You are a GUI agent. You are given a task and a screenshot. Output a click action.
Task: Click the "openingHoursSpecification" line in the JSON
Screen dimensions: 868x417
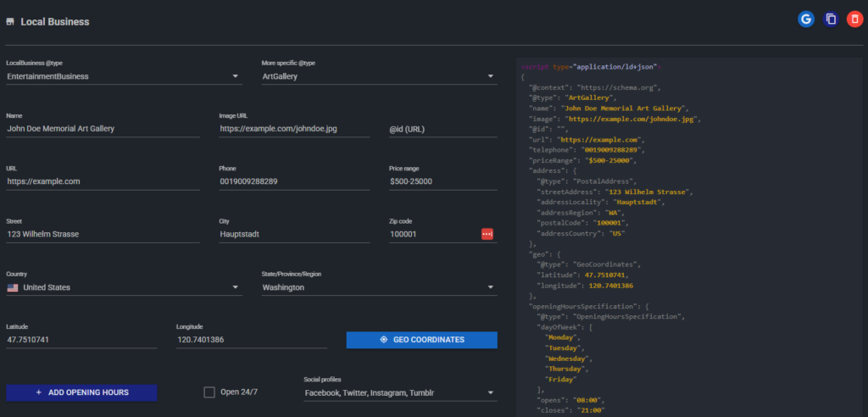pyautogui.click(x=589, y=306)
